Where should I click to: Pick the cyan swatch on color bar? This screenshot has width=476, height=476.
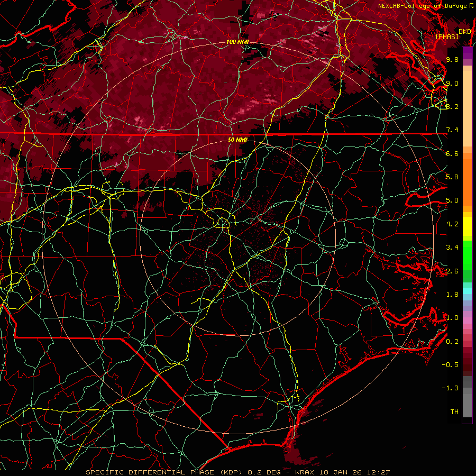click(x=467, y=291)
